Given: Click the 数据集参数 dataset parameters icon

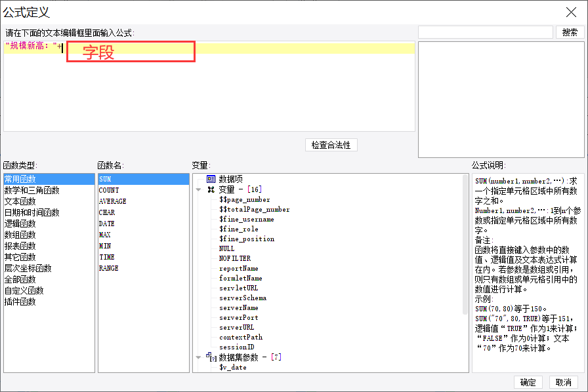Looking at the screenshot, I should (211, 357).
